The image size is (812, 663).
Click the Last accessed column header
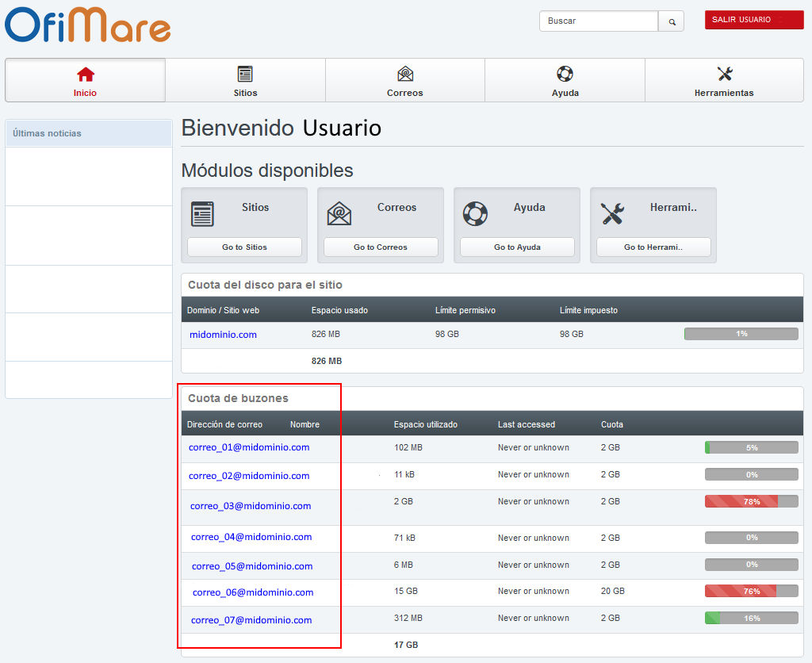[x=527, y=425]
